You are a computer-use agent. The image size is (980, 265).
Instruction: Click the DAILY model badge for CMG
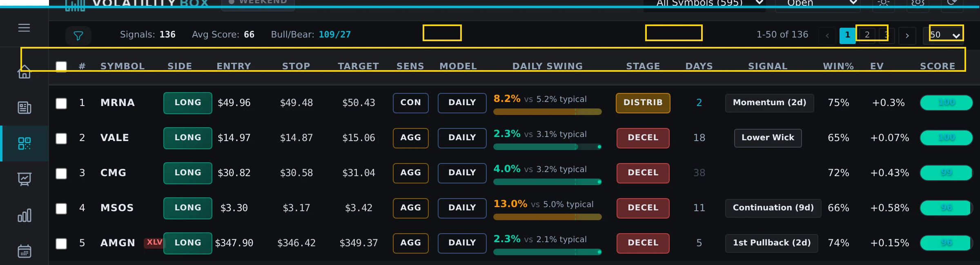click(462, 173)
